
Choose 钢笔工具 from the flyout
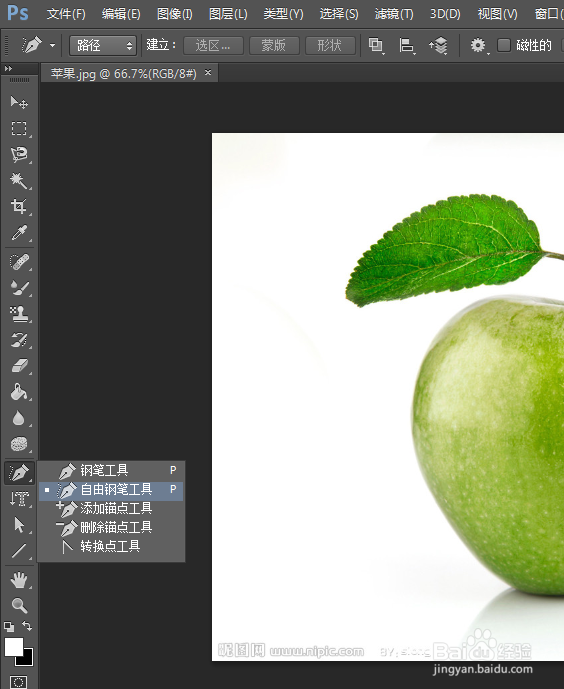click(111, 471)
